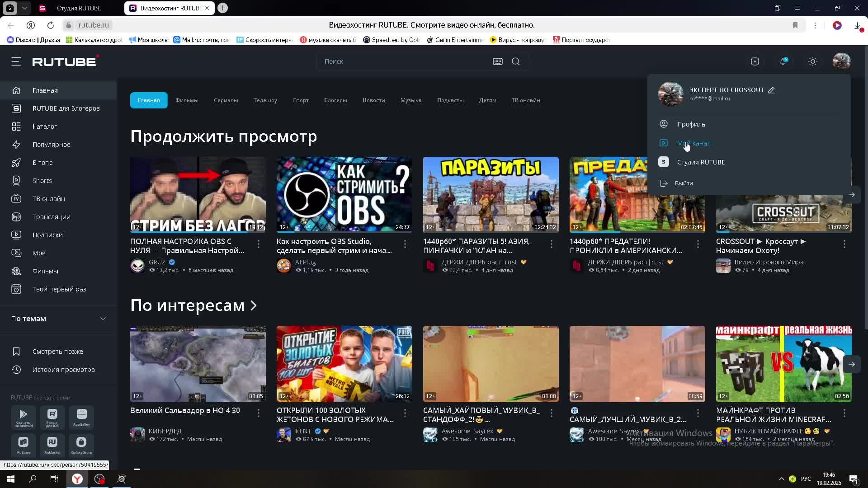Expand the По темам section

[58, 319]
